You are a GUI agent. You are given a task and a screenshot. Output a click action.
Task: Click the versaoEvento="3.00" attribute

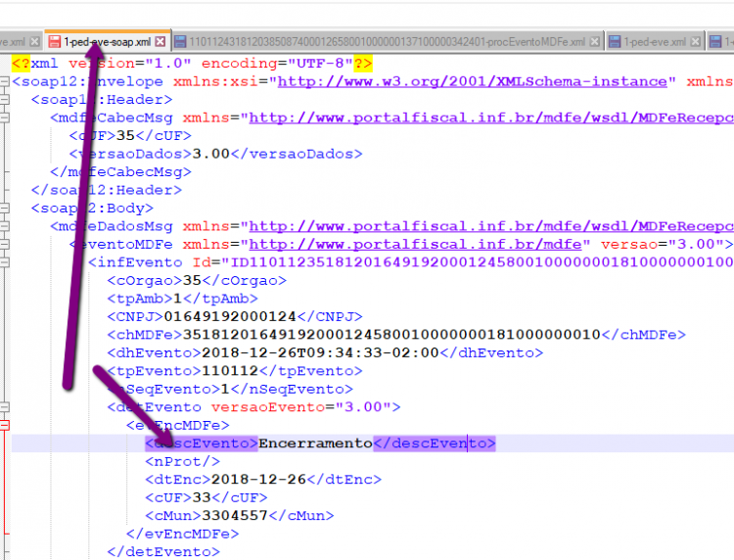point(301,407)
